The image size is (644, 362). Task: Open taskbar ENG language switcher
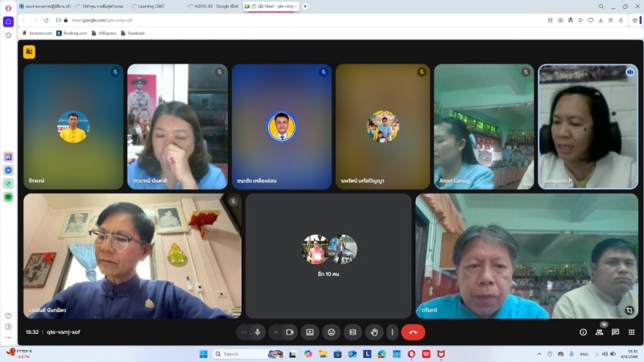click(584, 354)
